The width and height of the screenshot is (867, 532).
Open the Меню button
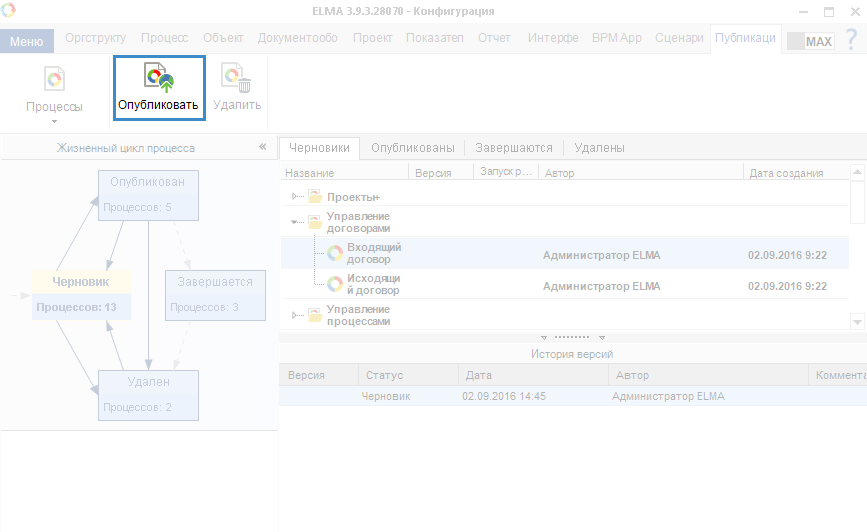27,41
